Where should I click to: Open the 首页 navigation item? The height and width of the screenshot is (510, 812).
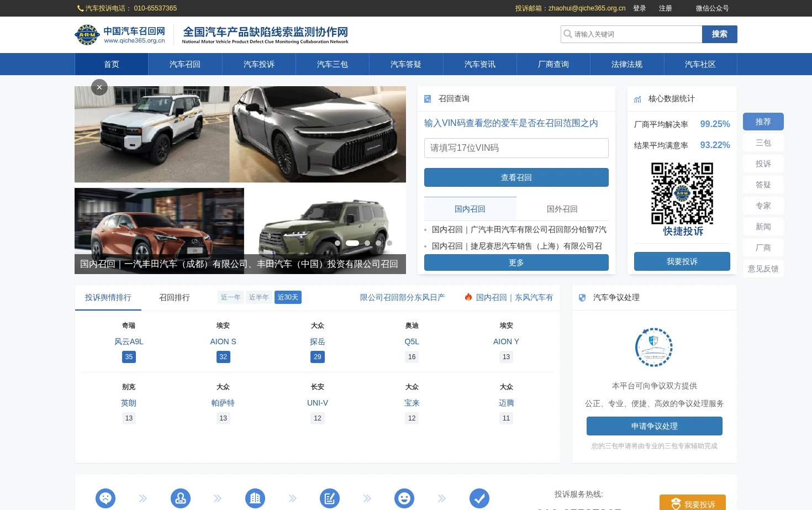coord(112,64)
